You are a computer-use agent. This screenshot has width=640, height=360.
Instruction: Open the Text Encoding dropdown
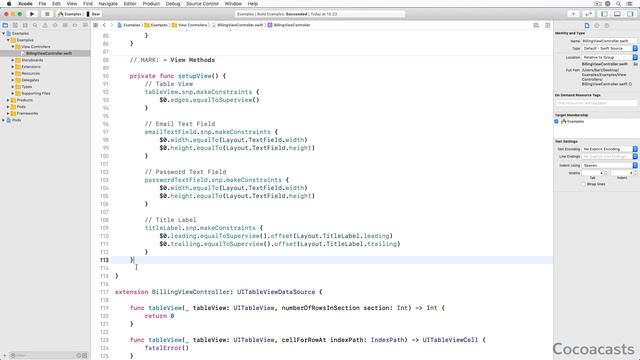(609, 149)
